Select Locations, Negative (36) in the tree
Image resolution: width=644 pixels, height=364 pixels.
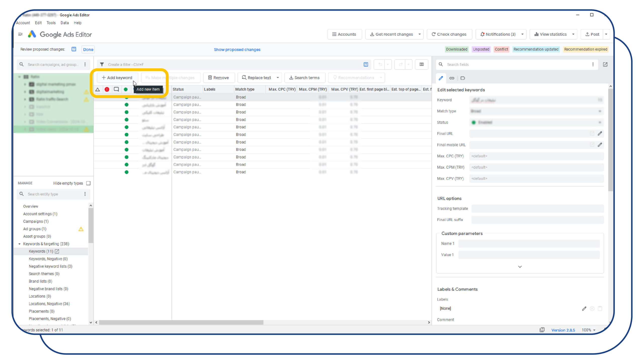pyautogui.click(x=49, y=304)
